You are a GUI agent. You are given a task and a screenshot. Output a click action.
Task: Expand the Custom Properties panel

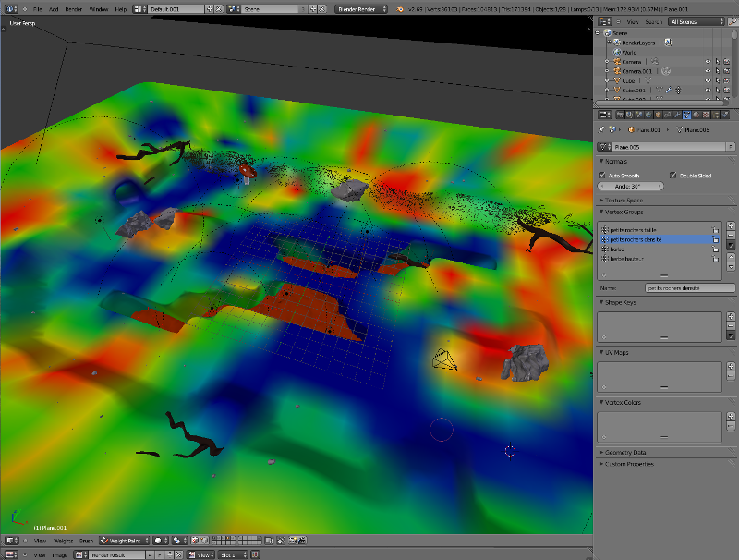tap(601, 464)
